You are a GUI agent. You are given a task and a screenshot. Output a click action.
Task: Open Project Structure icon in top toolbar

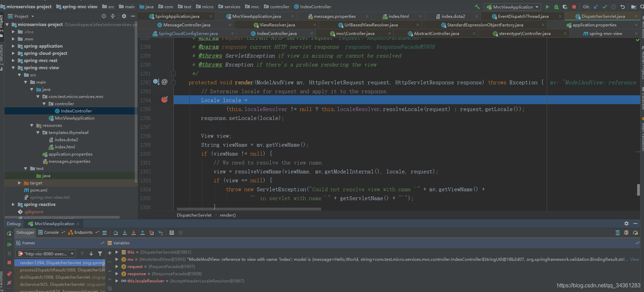click(x=633, y=7)
